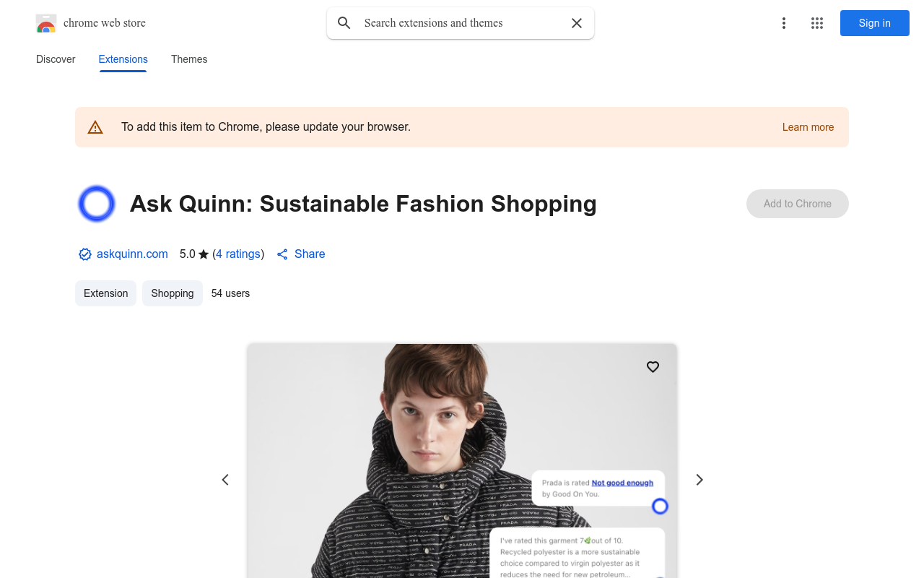The width and height of the screenshot is (924, 578).
Task: Click the Share link
Action: click(x=310, y=254)
